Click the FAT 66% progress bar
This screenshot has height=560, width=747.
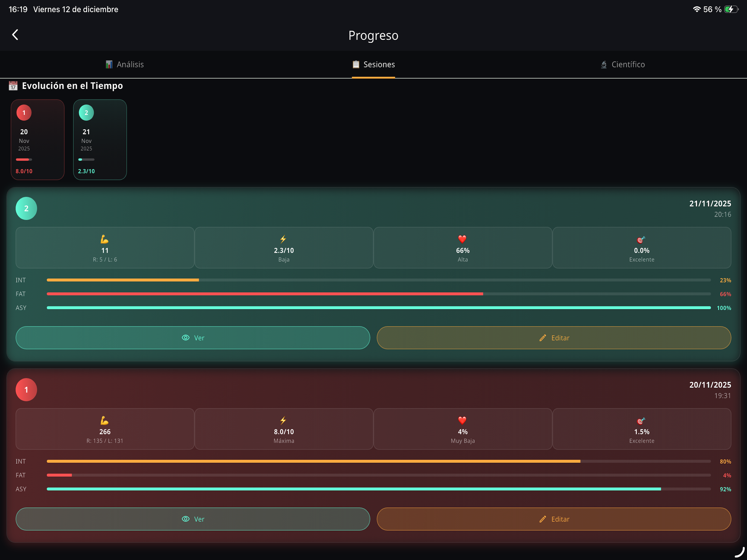point(379,294)
